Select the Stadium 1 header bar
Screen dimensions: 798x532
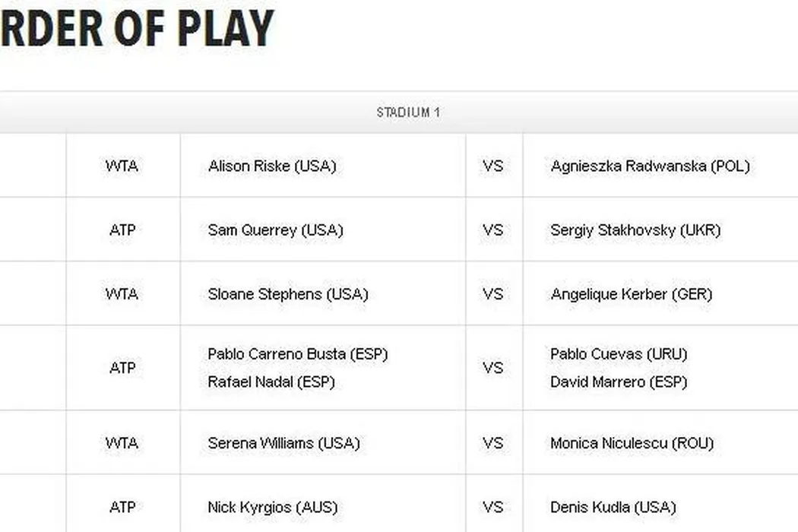408,112
